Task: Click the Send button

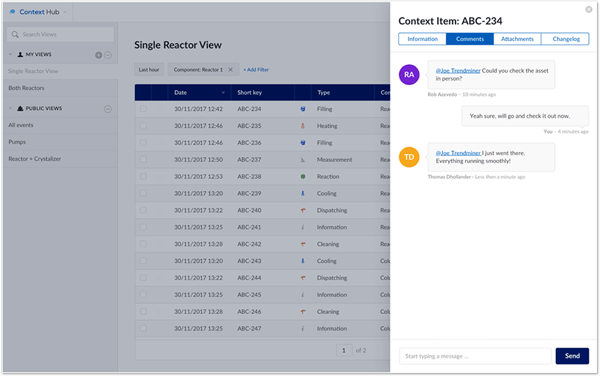Action: (572, 356)
